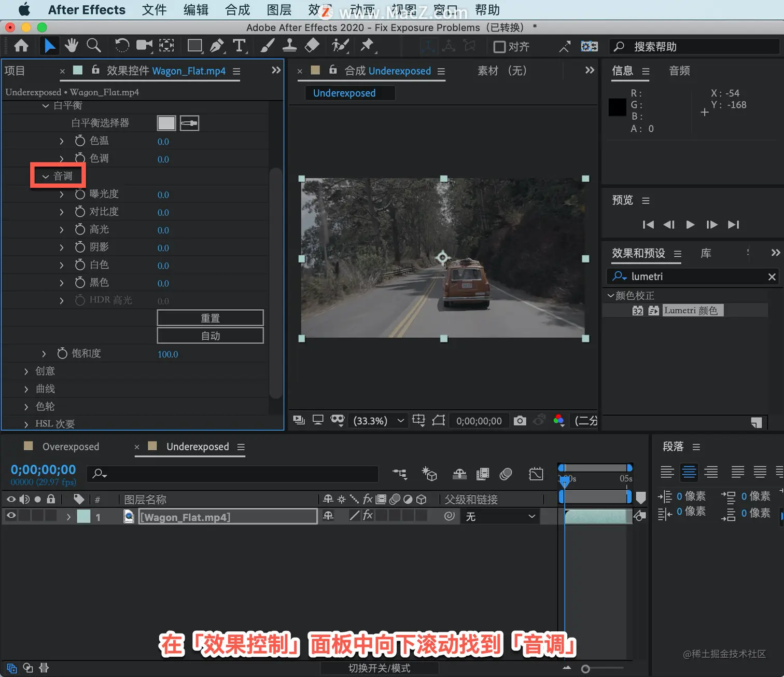Toggle the 曝光度 stopwatch
784x677 pixels.
tap(80, 194)
